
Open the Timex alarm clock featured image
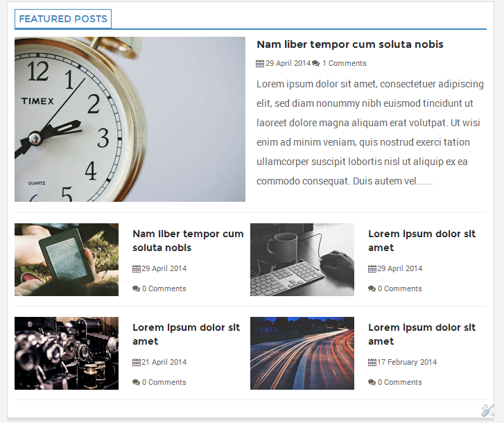(x=130, y=119)
